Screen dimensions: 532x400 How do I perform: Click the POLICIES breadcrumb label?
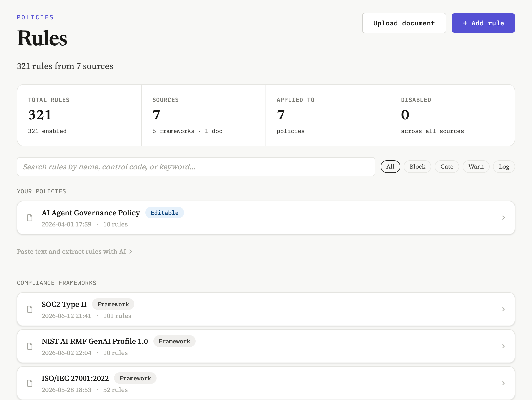click(35, 18)
